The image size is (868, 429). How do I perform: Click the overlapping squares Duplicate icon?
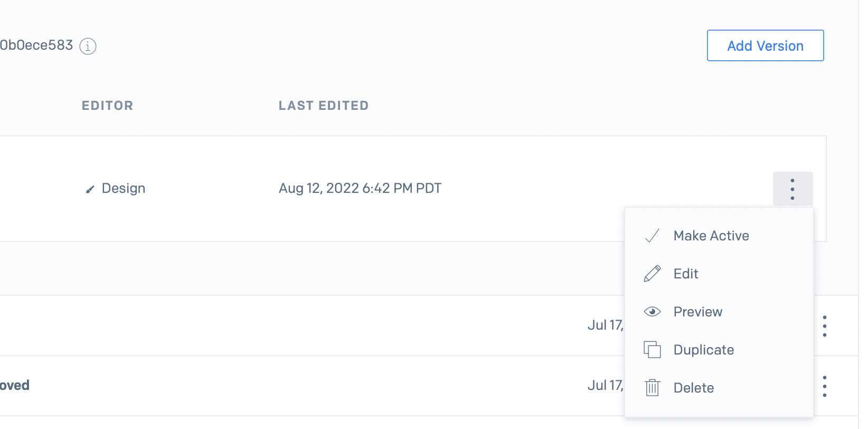[x=653, y=350]
